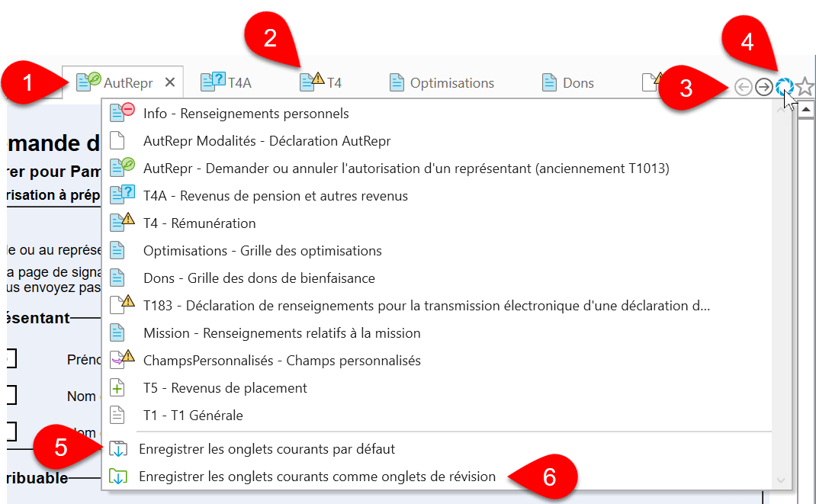Click the vertical scrollbar up arrow
Viewport: 816px width, 504px height.
806,109
